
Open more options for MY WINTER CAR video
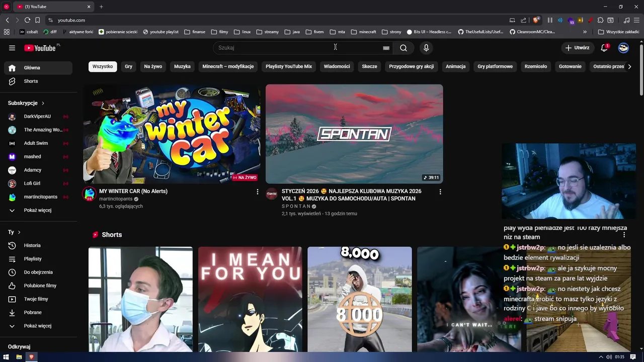point(257,192)
